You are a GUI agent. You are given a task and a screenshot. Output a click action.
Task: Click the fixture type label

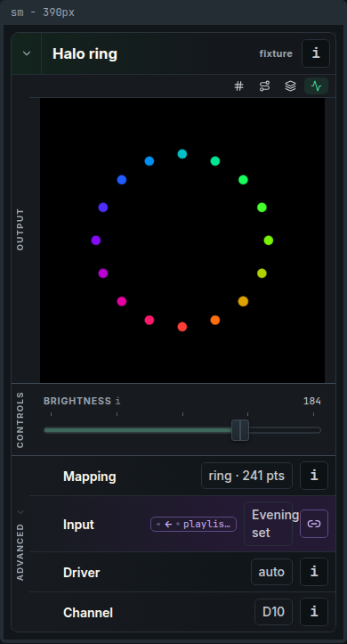276,53
